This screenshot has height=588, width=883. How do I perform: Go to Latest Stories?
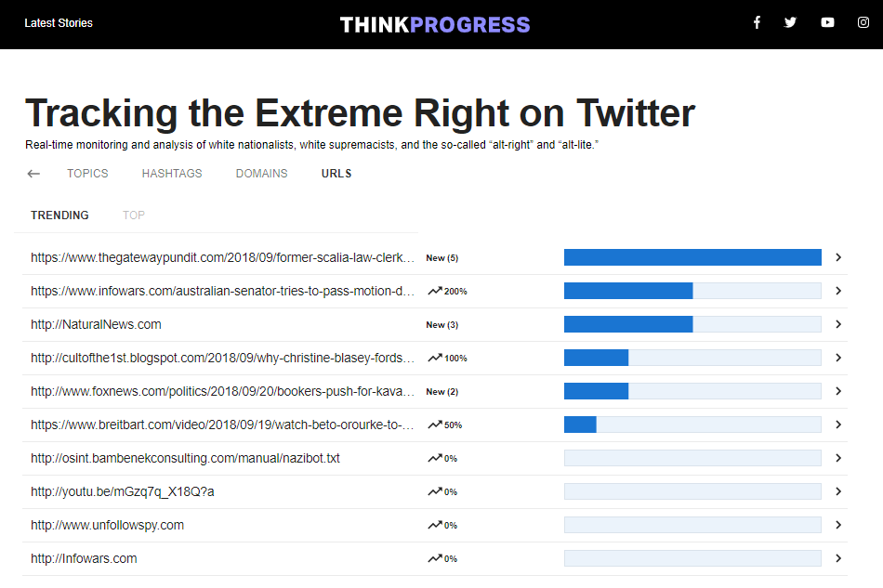coord(59,23)
